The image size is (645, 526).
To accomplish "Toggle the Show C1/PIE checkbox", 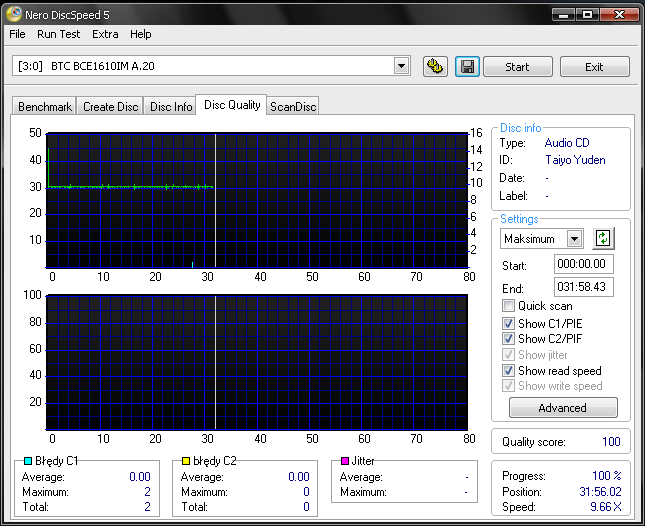I will tap(508, 323).
